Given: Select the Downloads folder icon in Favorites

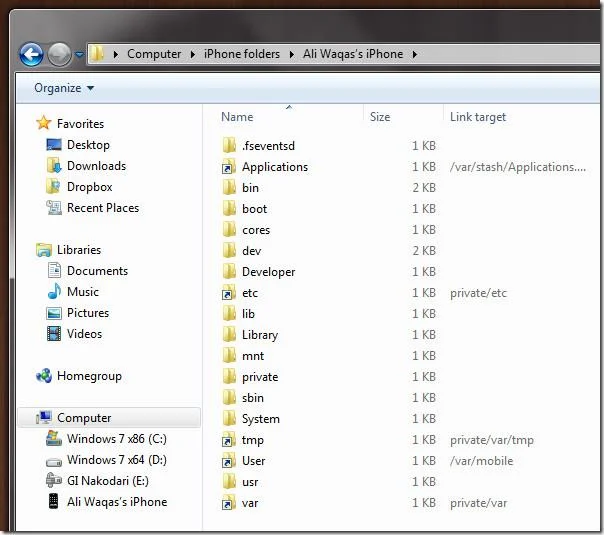Looking at the screenshot, I should point(54,166).
